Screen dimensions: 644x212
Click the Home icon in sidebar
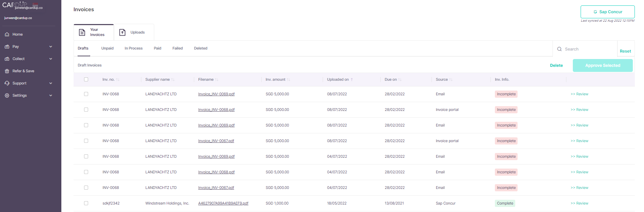[7, 34]
